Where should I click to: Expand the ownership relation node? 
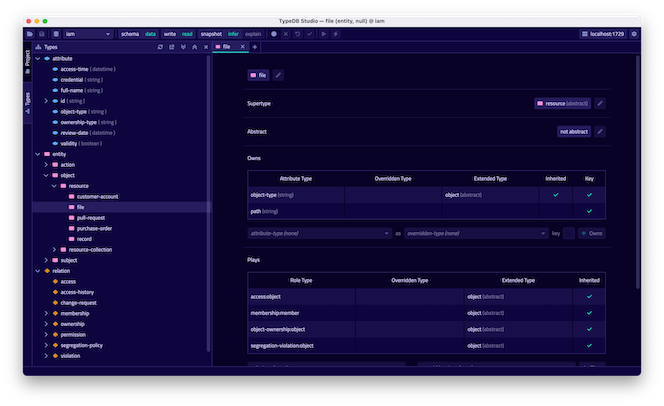click(x=46, y=324)
